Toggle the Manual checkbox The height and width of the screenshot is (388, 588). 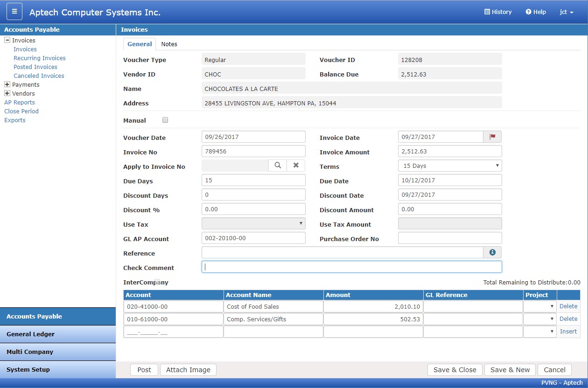165,120
